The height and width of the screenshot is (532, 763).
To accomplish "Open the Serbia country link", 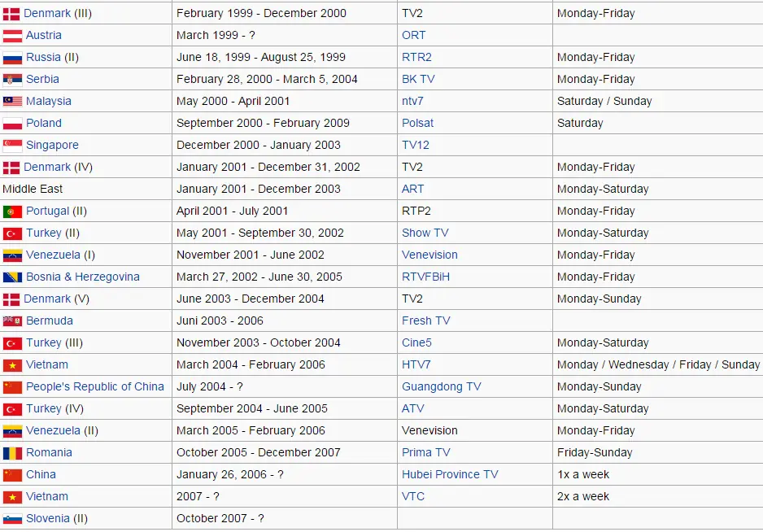I will (42, 79).
